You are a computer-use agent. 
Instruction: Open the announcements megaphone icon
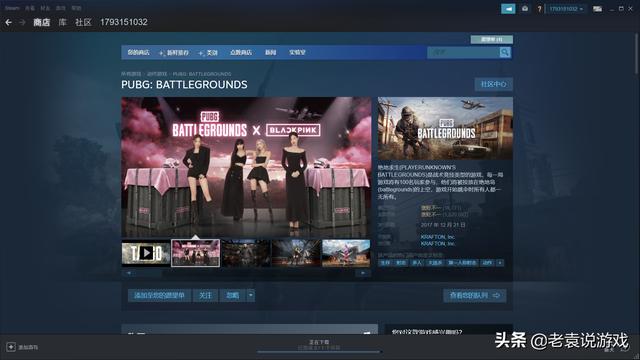508,9
